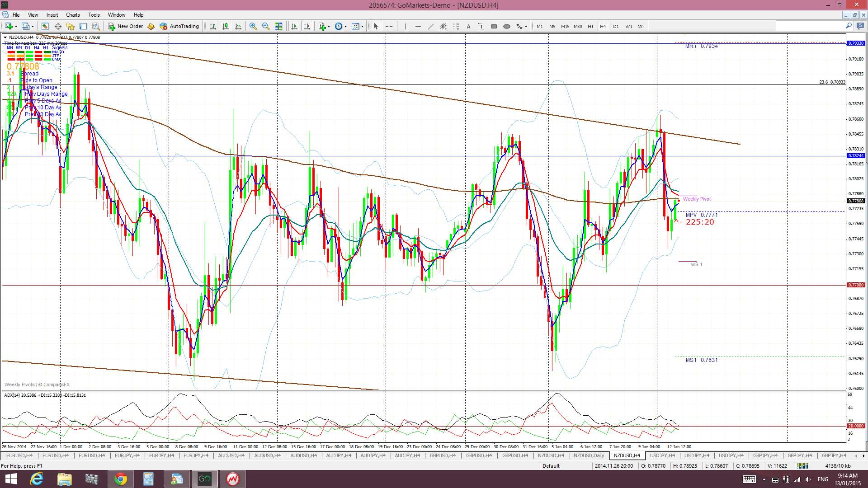The height and width of the screenshot is (488, 868).
Task: Zoom in on the chart
Action: click(x=253, y=26)
